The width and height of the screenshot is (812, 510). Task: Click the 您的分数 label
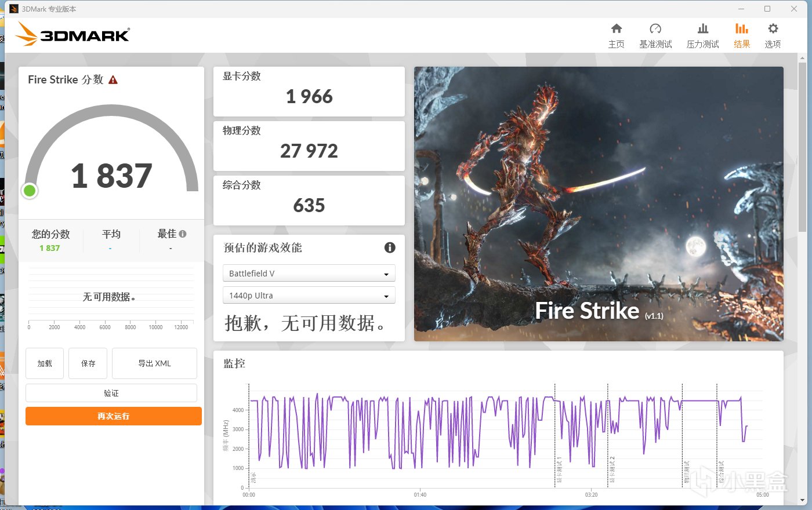(x=50, y=234)
